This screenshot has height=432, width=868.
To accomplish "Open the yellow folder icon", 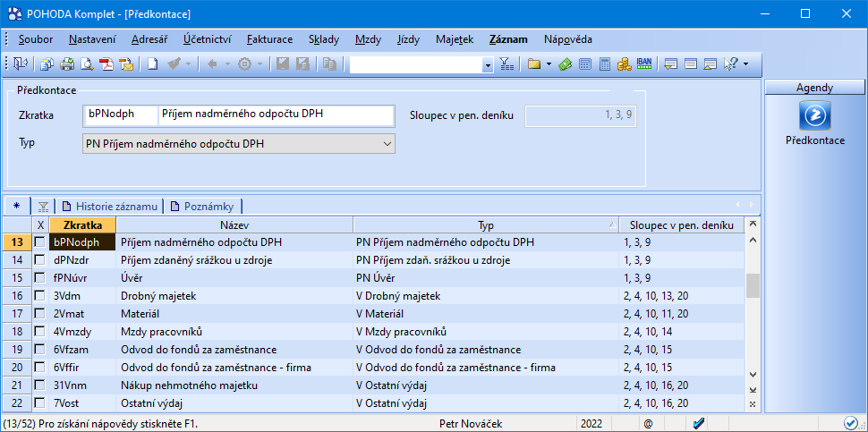I will pyautogui.click(x=533, y=64).
